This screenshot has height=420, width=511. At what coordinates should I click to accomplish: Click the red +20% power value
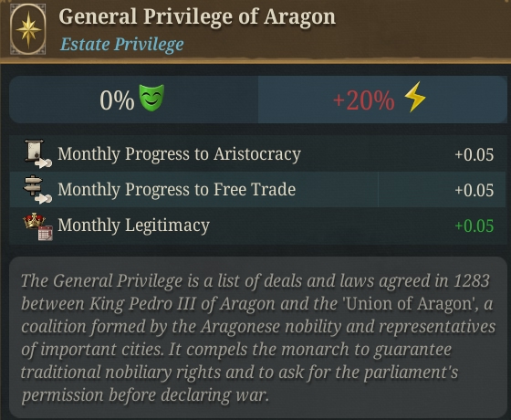[x=364, y=100]
